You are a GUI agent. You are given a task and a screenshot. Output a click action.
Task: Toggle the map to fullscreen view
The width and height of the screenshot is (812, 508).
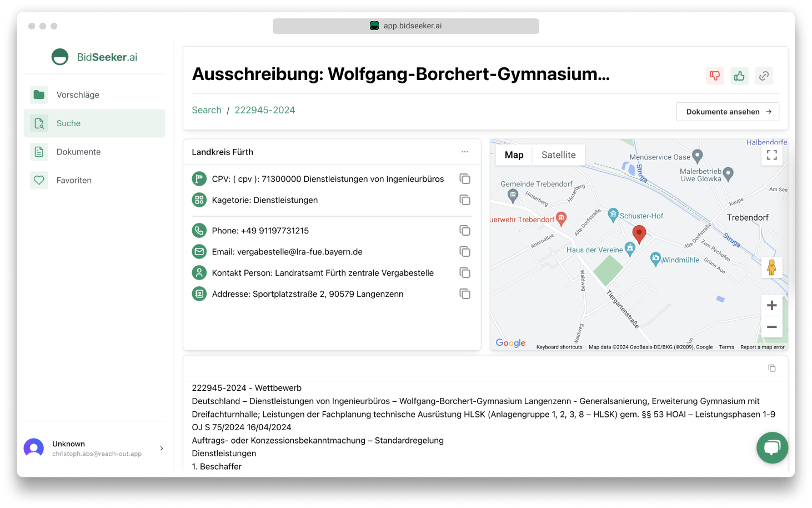coord(771,155)
